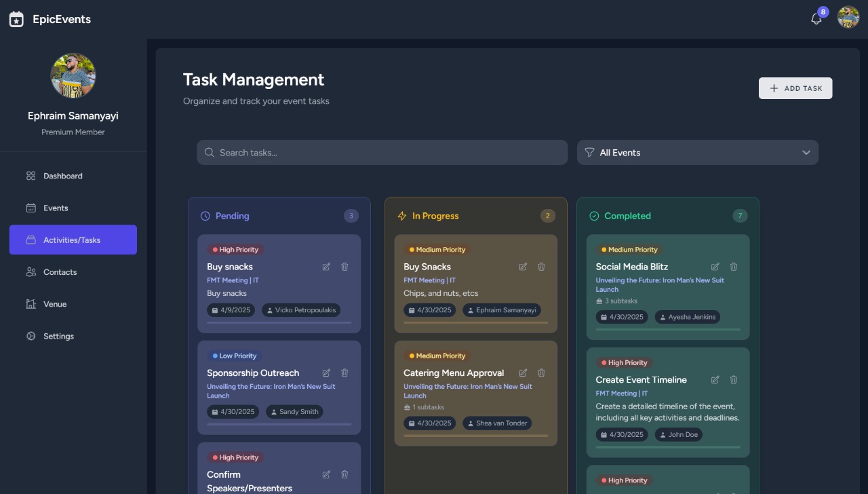The width and height of the screenshot is (868, 494).
Task: Click the Contacts sidebar icon
Action: pos(30,271)
